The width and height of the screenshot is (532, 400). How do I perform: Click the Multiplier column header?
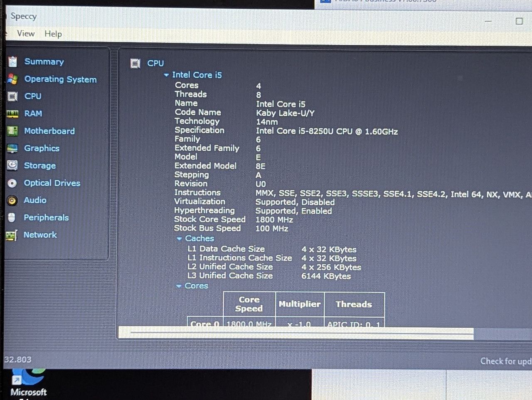coord(300,304)
